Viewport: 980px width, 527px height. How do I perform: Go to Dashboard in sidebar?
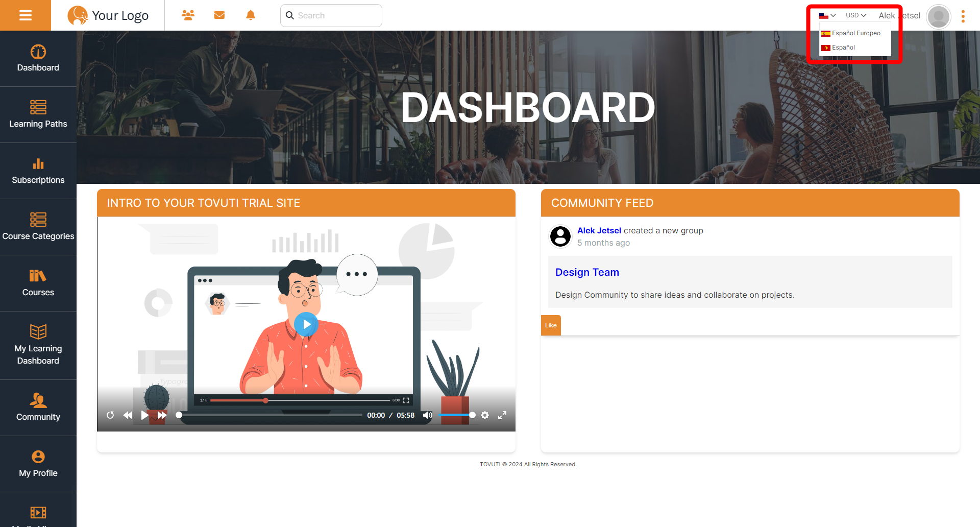(x=38, y=59)
